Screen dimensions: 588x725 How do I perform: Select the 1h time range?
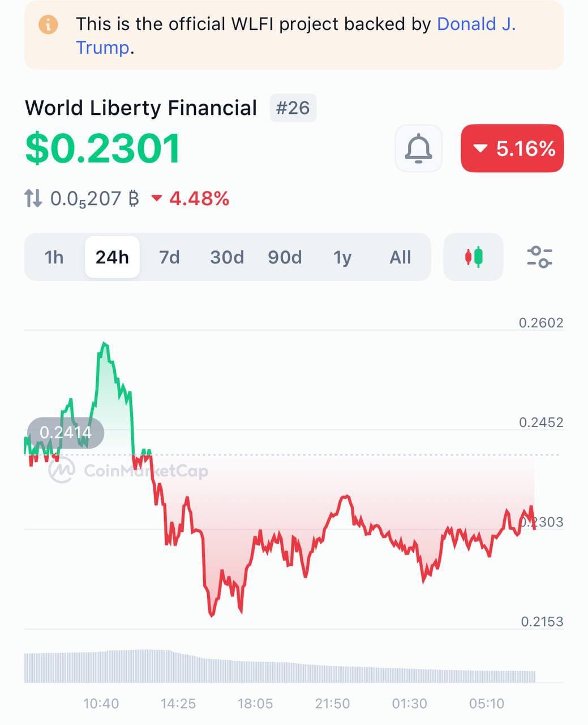[x=54, y=257]
